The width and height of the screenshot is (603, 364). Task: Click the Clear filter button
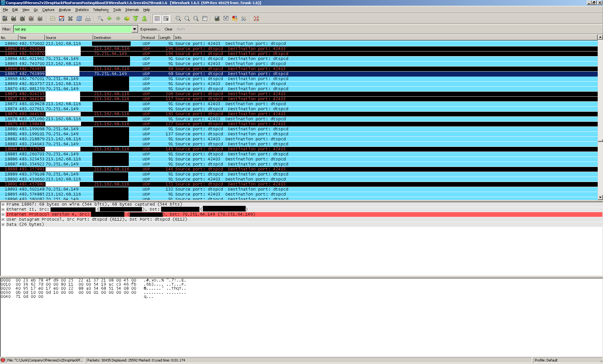click(x=168, y=29)
